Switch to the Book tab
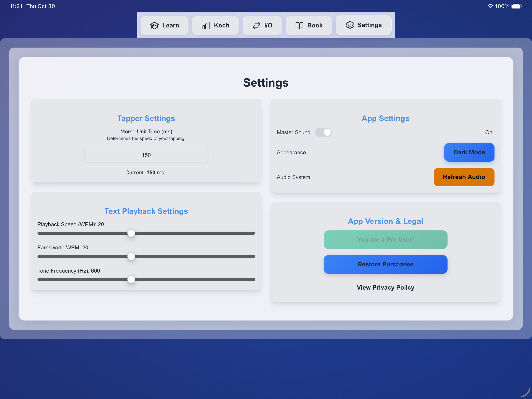 [309, 25]
